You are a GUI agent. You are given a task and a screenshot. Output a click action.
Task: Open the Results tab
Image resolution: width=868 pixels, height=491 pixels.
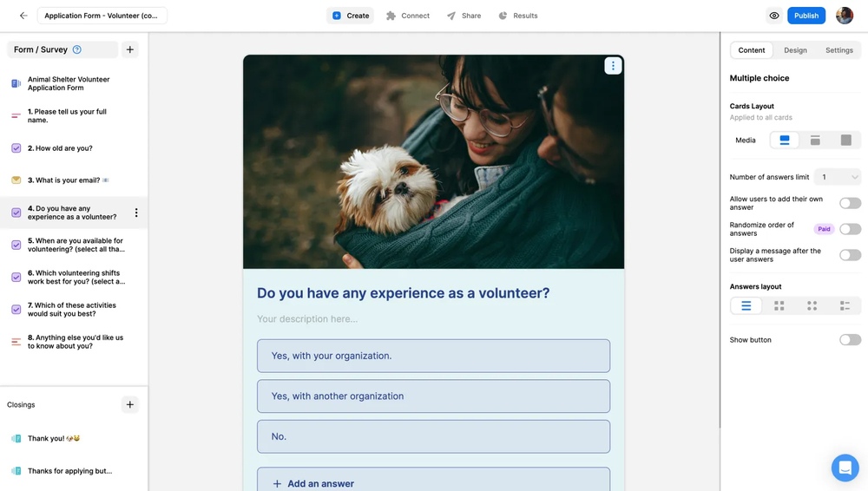click(x=518, y=16)
